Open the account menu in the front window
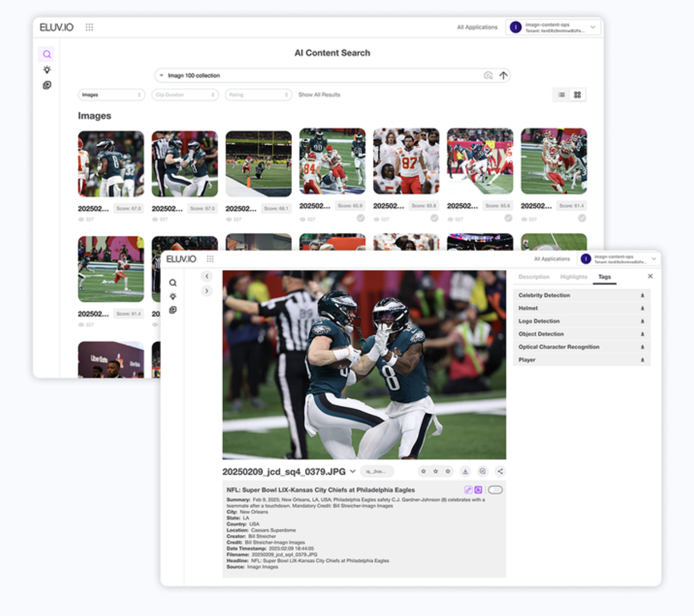 tap(618, 259)
